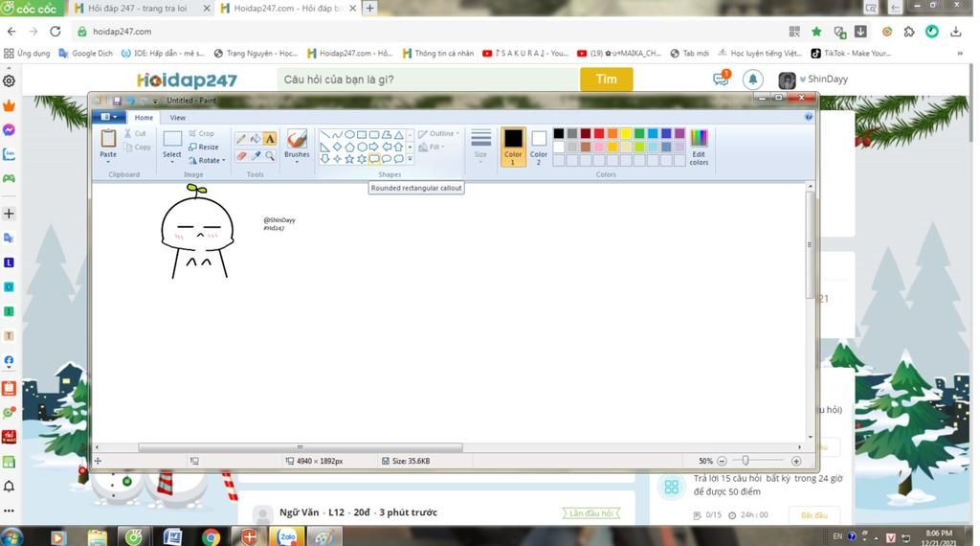
Task: Open the Brushes dropdown arrow
Action: (x=297, y=162)
